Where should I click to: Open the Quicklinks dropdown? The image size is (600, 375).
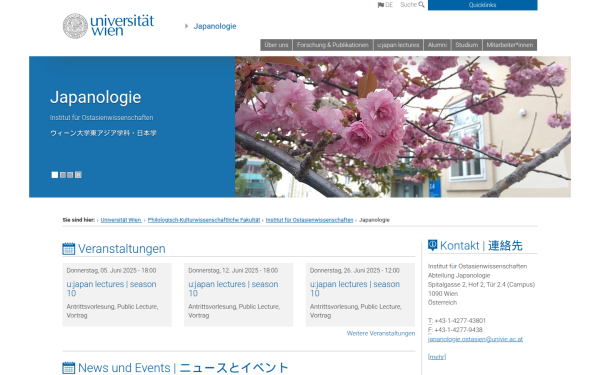483,5
